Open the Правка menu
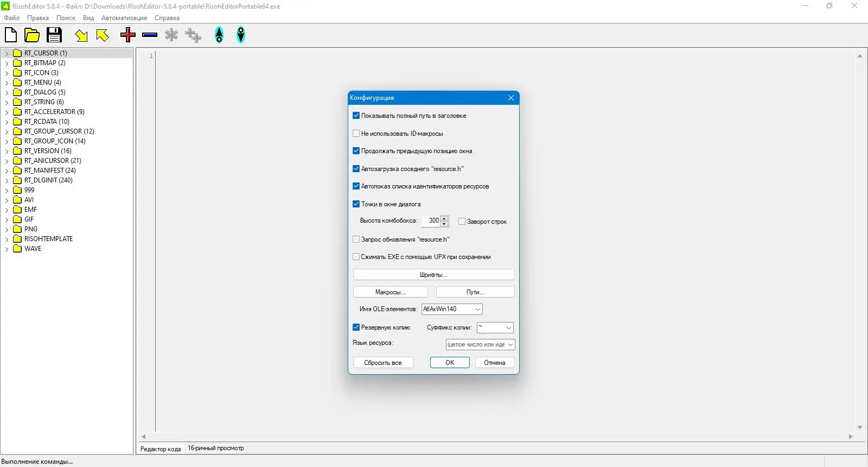The width and height of the screenshot is (868, 467). tap(38, 18)
